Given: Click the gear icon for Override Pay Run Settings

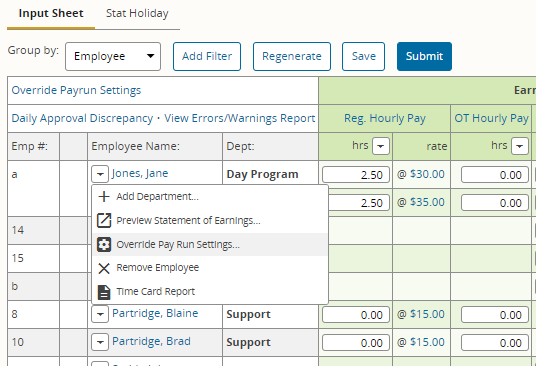Looking at the screenshot, I should point(104,245).
